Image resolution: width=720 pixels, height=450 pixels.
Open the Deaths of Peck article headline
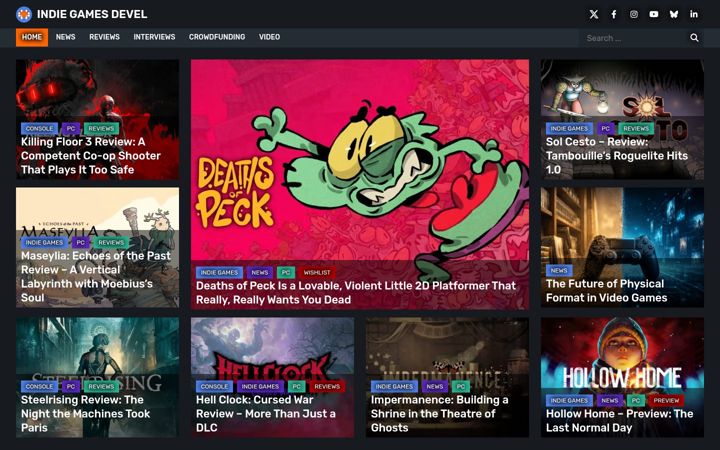click(x=356, y=292)
